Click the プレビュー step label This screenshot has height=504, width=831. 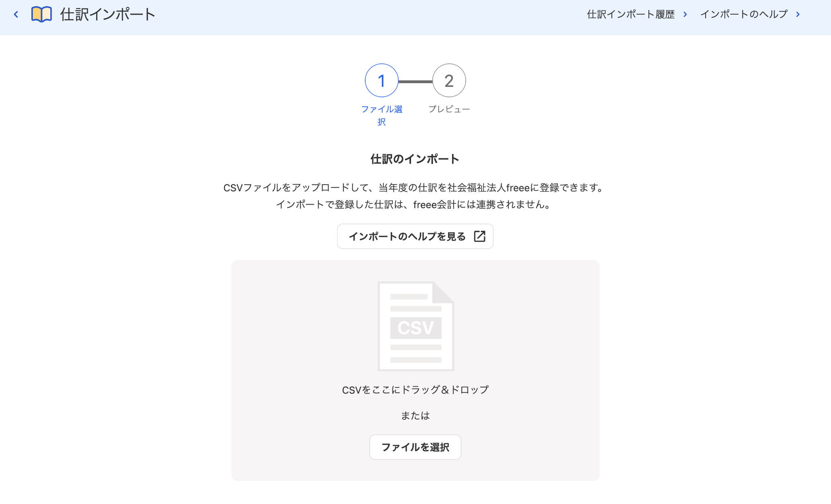pos(449,109)
